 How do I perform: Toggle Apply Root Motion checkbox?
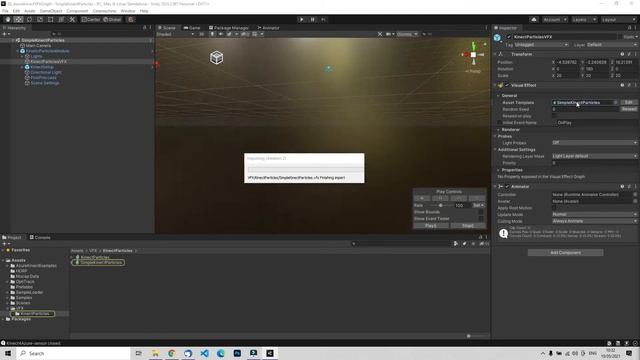point(554,208)
